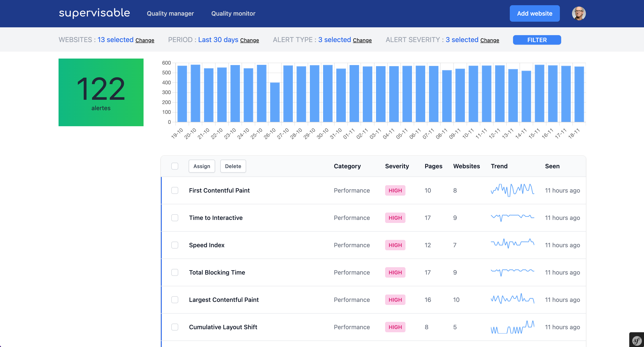Open the user avatar profile picture
The width and height of the screenshot is (644, 347).
579,13
